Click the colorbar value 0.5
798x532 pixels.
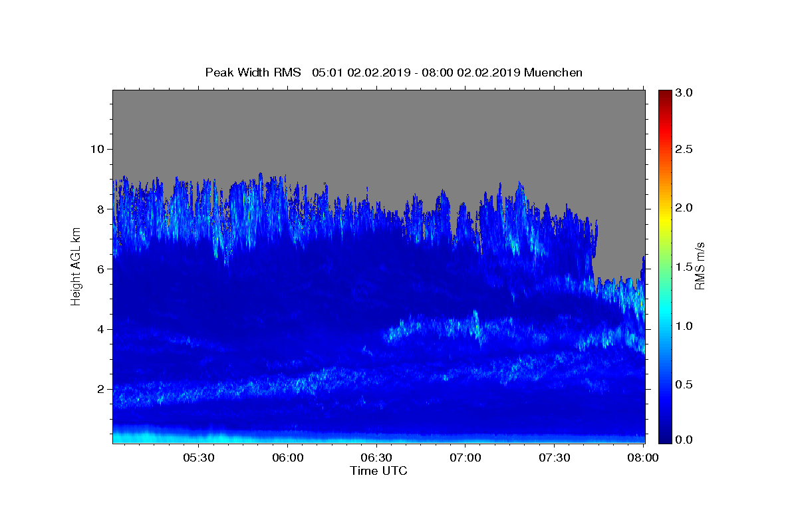[x=684, y=384]
